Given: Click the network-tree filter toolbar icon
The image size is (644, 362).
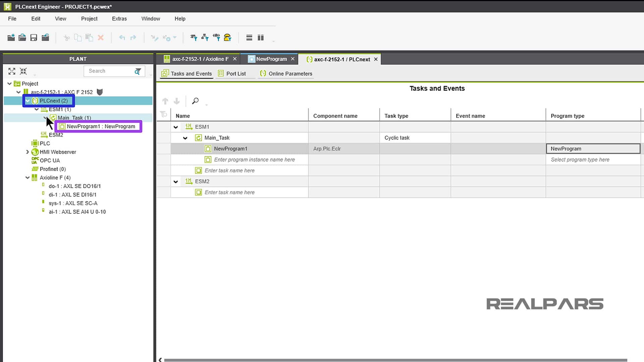Looking at the screenshot, I should (205, 38).
